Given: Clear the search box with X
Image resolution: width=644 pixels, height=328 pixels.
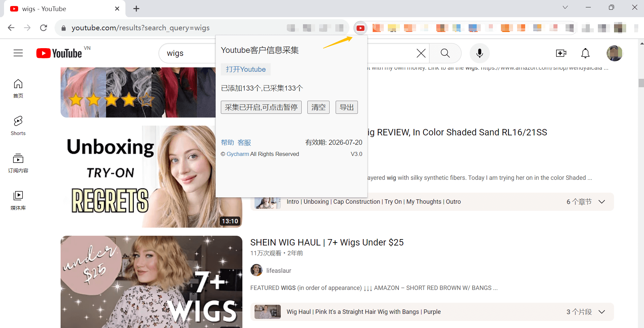Looking at the screenshot, I should (x=421, y=53).
